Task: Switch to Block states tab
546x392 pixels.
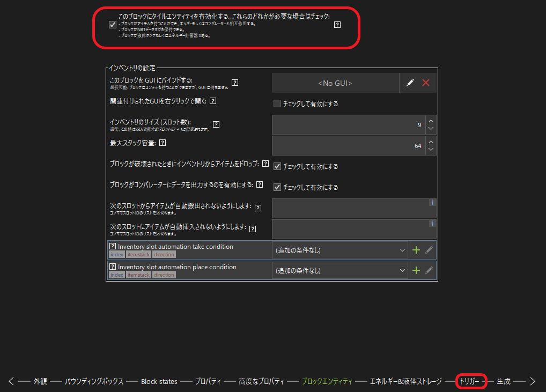Action: click(x=159, y=382)
